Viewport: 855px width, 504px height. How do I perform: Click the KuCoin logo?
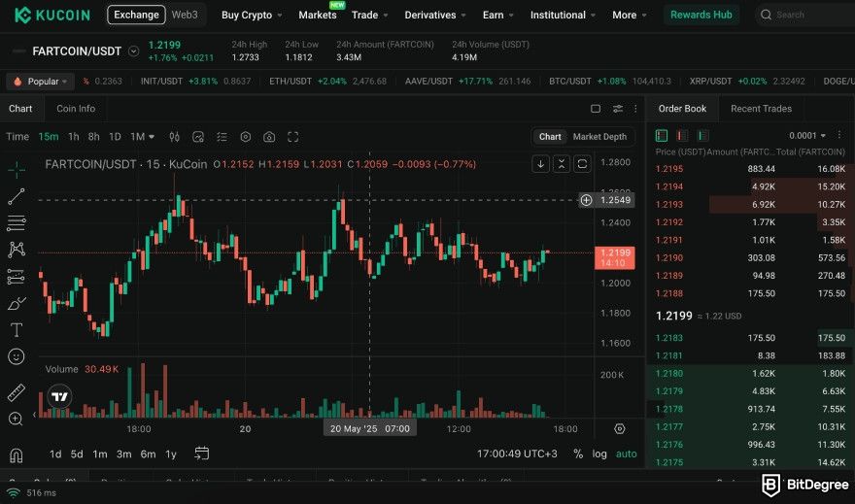[x=52, y=15]
